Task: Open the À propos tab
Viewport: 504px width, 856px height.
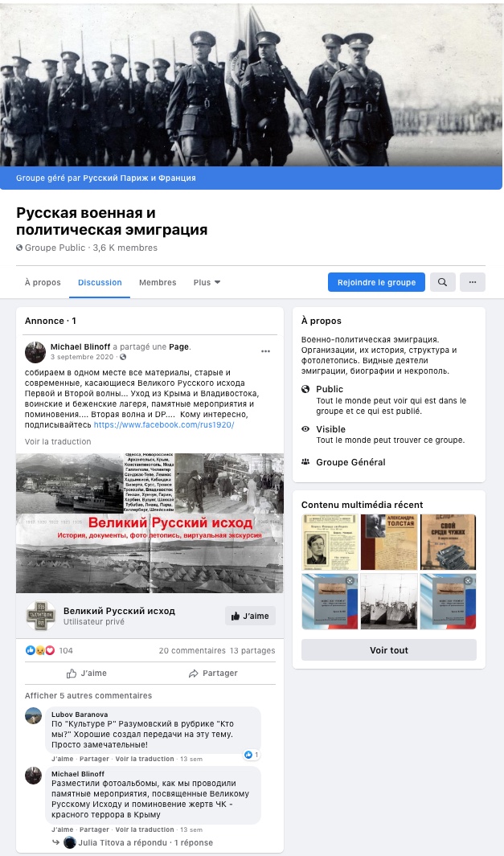Action: pyautogui.click(x=43, y=282)
